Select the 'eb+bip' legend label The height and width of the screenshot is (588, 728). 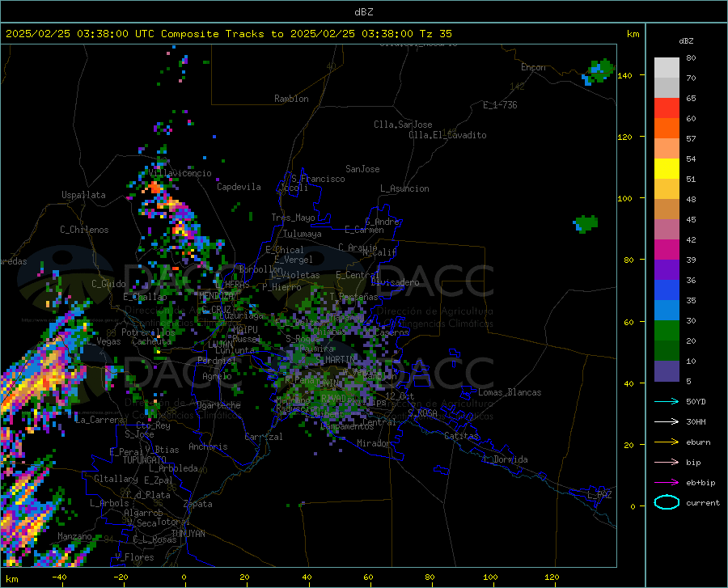click(x=700, y=483)
